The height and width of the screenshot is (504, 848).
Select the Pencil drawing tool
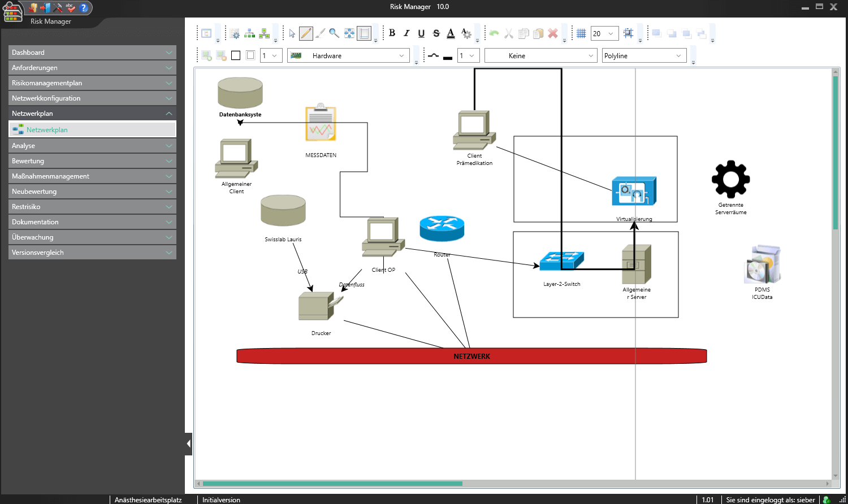(306, 33)
